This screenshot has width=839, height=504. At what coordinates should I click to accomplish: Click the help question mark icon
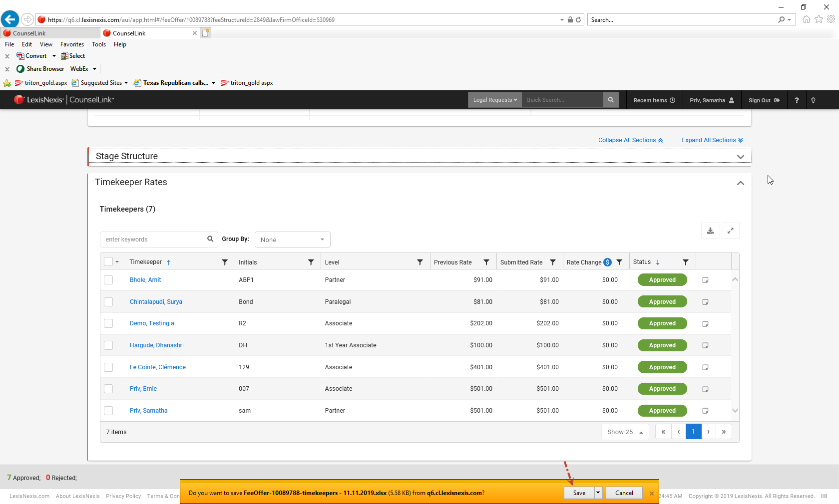click(x=797, y=100)
